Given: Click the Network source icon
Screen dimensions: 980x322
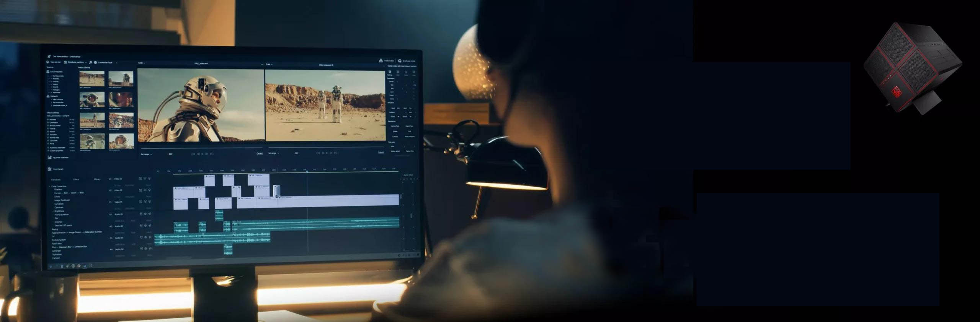Looking at the screenshot, I should point(48,96).
